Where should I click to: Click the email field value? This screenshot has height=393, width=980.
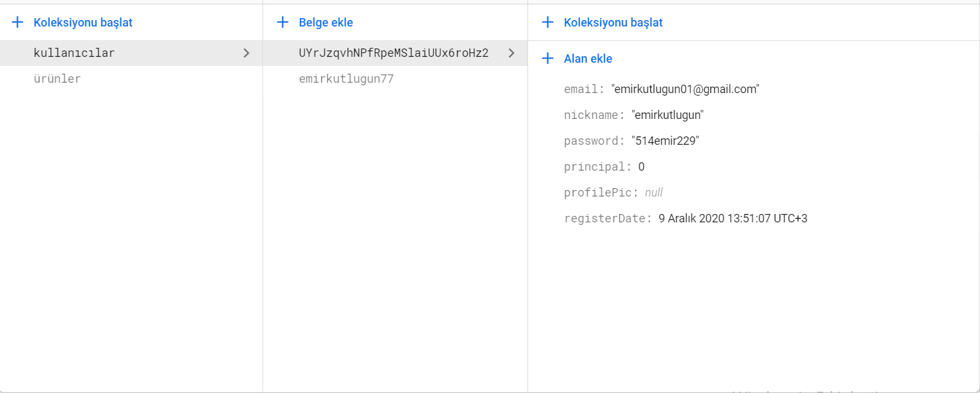(x=685, y=89)
